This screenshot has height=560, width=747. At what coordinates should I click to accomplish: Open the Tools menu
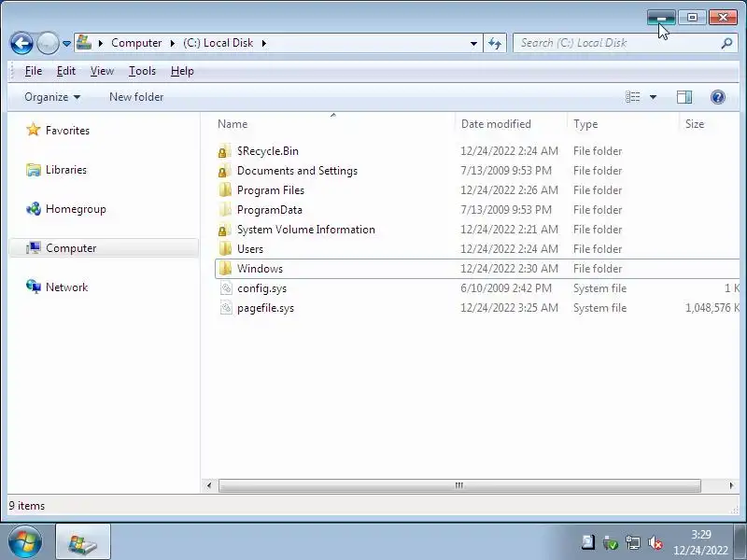(x=142, y=71)
